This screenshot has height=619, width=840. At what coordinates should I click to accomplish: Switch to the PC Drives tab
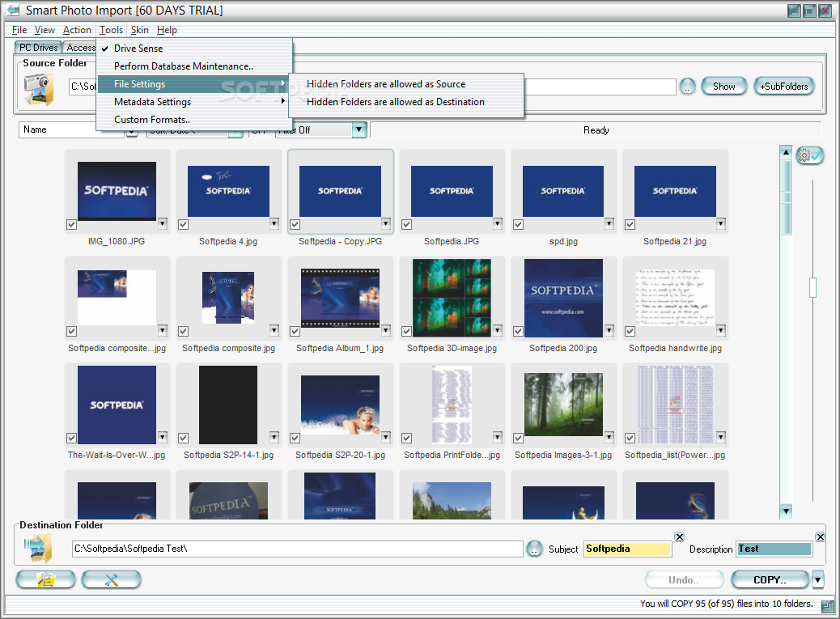tap(38, 48)
